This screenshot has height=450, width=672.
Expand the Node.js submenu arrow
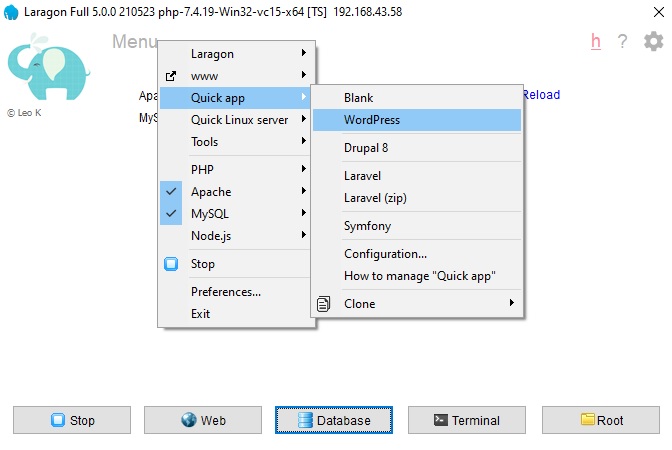click(303, 234)
